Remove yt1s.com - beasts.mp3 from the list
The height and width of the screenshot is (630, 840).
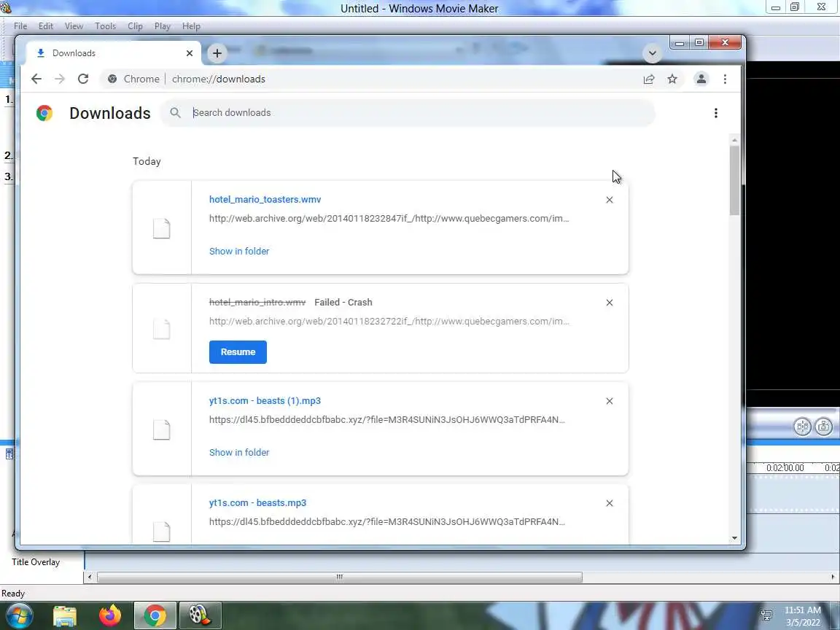609,503
